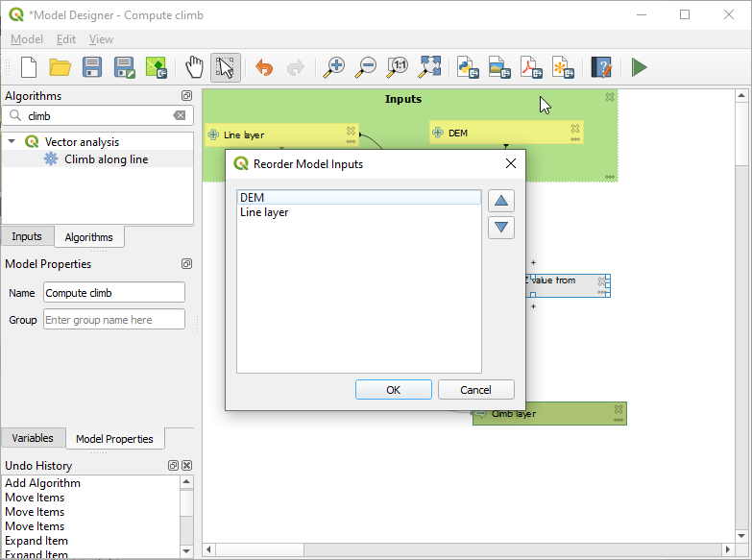The height and width of the screenshot is (560, 752).
Task: Open the Edit menu
Action: click(65, 39)
